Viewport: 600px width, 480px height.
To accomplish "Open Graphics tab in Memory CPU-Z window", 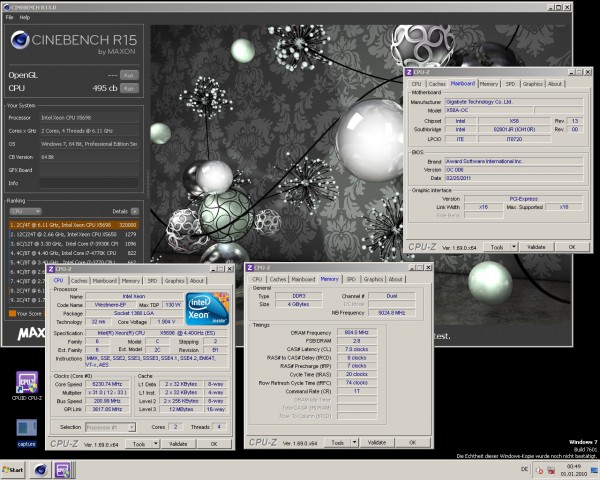I will [373, 279].
